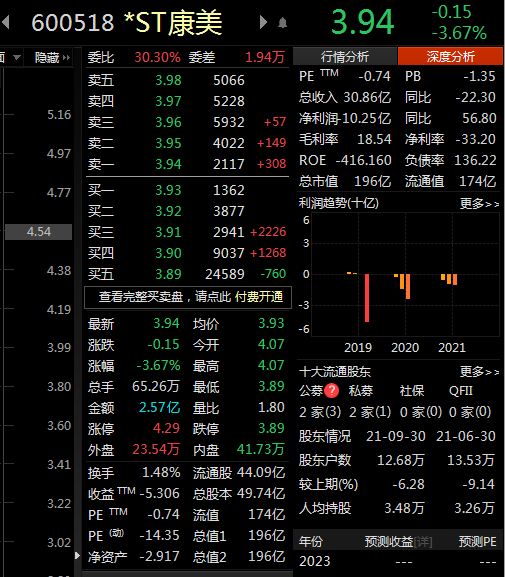Select the 4.54 highlighted price axis marker
Screen dimensions: 505x577
[39, 232]
